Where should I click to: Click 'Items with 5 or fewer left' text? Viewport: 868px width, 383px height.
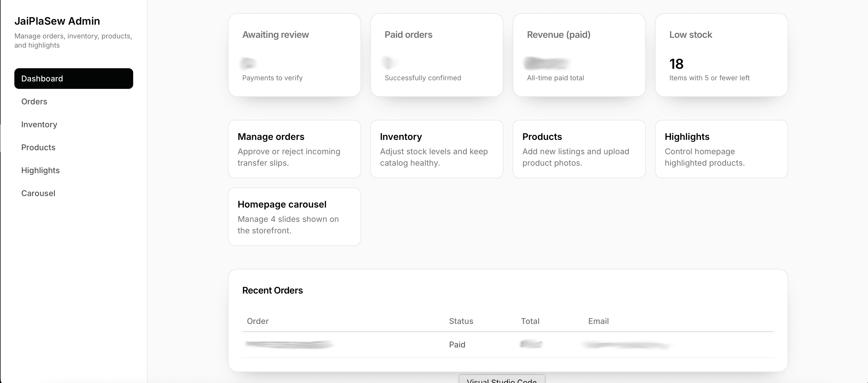pyautogui.click(x=709, y=78)
